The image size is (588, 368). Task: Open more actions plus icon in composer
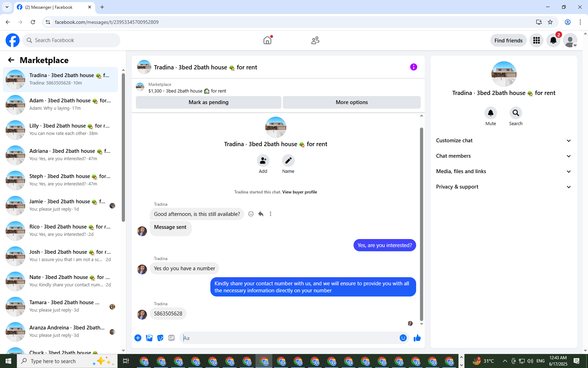coord(138,338)
